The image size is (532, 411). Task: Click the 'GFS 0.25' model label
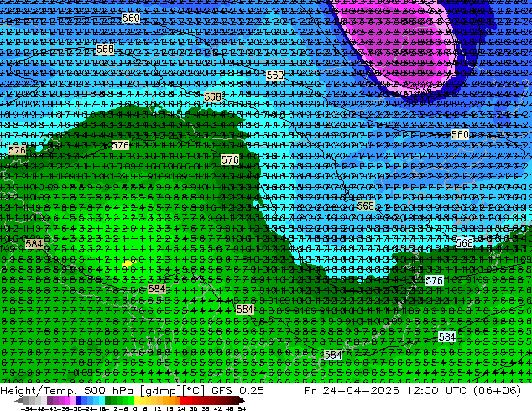[x=237, y=391]
